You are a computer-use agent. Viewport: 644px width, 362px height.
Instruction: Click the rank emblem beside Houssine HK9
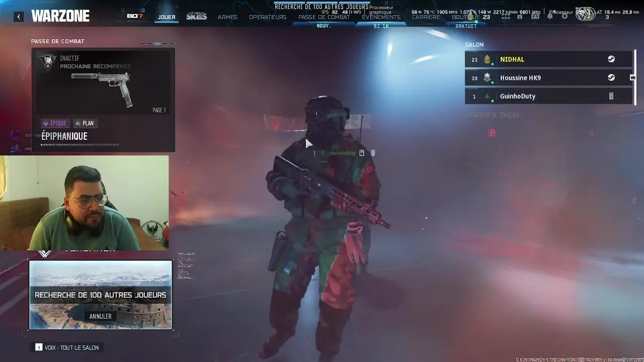[x=487, y=77]
